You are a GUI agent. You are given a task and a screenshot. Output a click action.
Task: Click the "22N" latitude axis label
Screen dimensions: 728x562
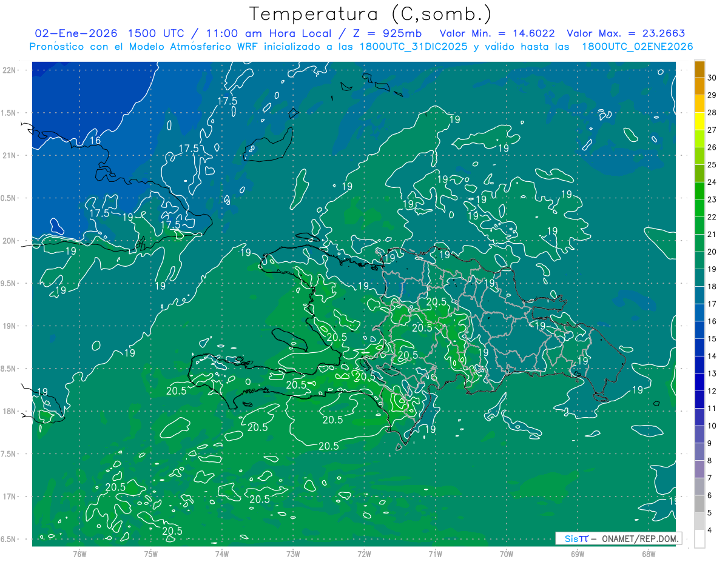pos(9,70)
